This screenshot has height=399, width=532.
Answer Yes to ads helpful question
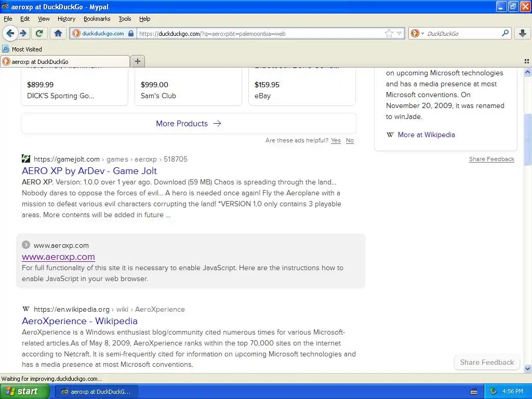click(336, 140)
